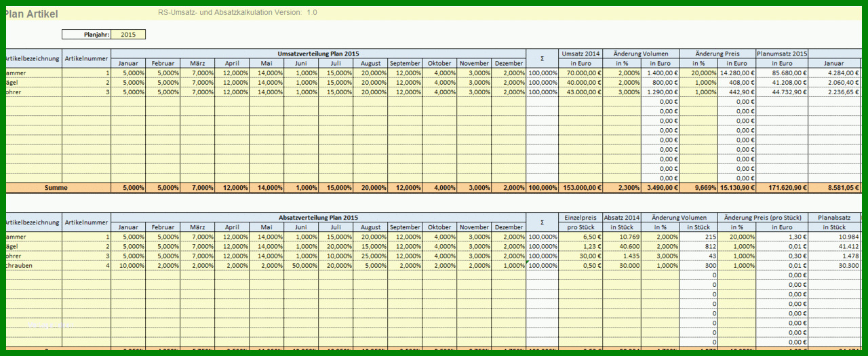Select Einzelpreis cell 0,50 €
Image resolution: width=868 pixels, height=356 pixels.
(x=580, y=265)
